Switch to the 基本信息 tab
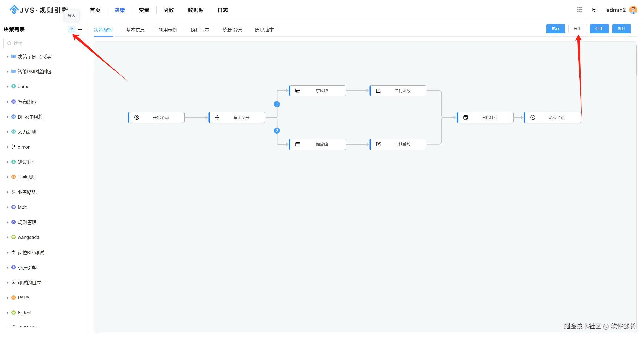 [x=135, y=30]
